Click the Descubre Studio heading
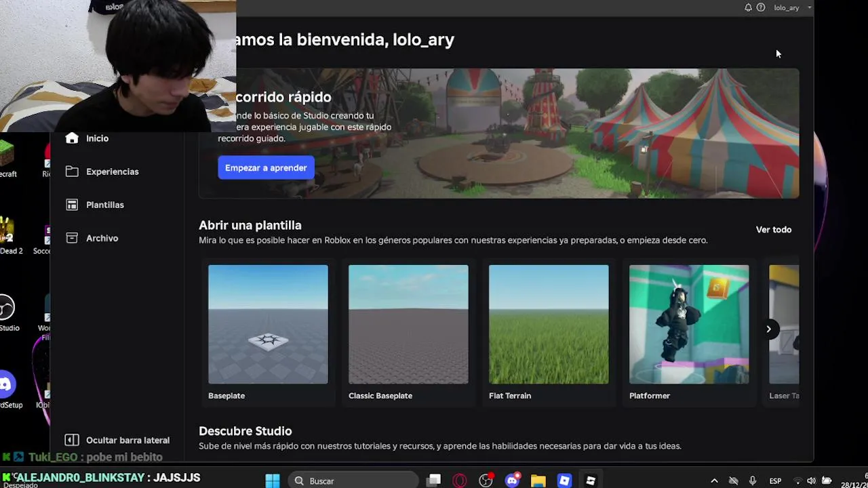This screenshot has height=488, width=868. (245, 430)
